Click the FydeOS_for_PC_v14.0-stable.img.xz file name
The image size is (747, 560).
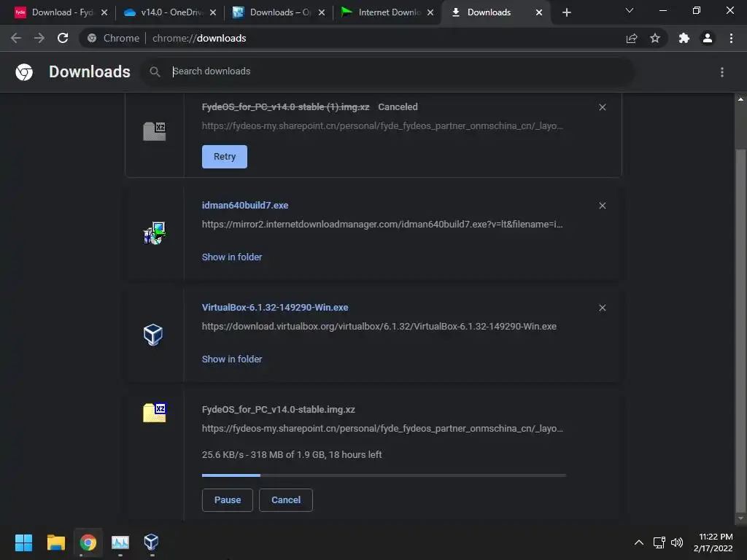tap(278, 410)
